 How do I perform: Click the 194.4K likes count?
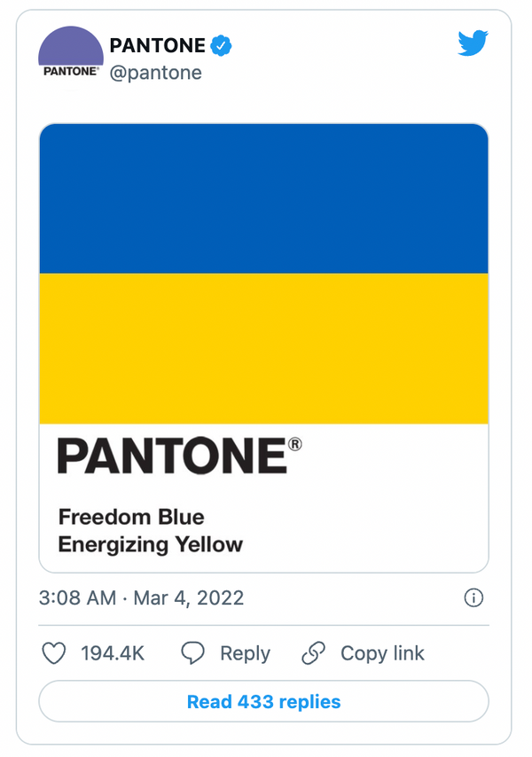pos(113,654)
